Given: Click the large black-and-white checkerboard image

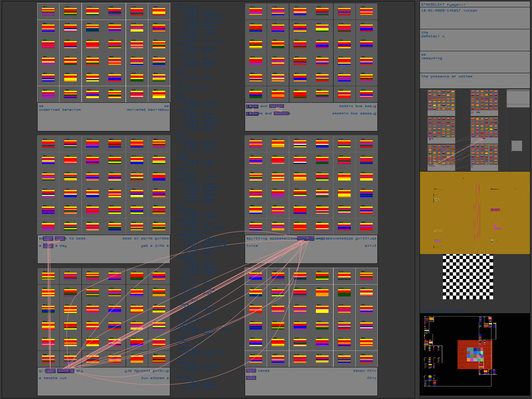Looking at the screenshot, I should (x=468, y=277).
